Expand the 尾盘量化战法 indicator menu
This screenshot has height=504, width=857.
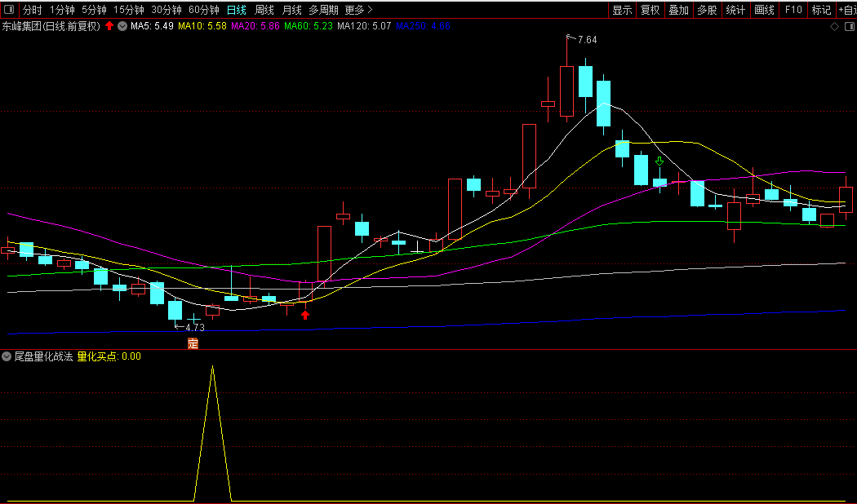click(x=7, y=356)
